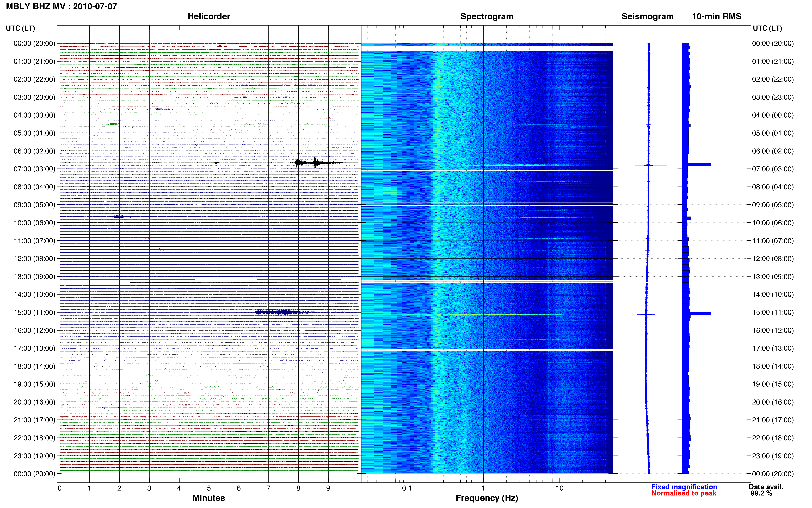The image size is (812, 508).
Task: Click the UTC (LT) label on the left axis
Action: 21,28
